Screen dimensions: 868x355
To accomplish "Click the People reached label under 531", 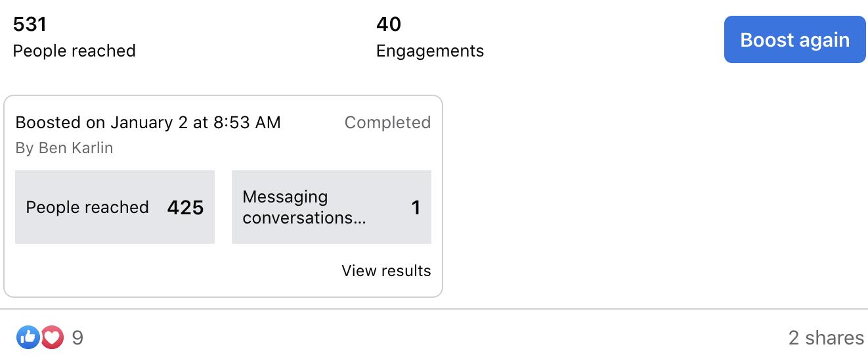I will pyautogui.click(x=74, y=51).
